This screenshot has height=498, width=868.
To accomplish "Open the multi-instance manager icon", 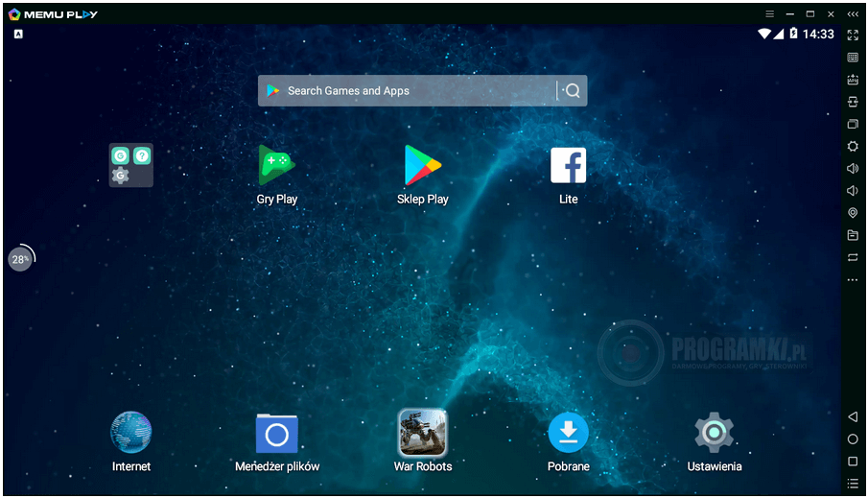I will pyautogui.click(x=853, y=124).
